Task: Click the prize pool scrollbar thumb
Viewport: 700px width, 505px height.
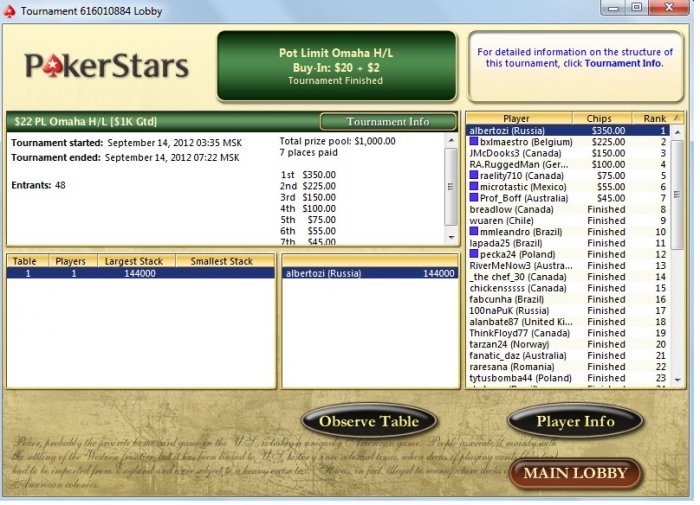Action: coord(451,187)
